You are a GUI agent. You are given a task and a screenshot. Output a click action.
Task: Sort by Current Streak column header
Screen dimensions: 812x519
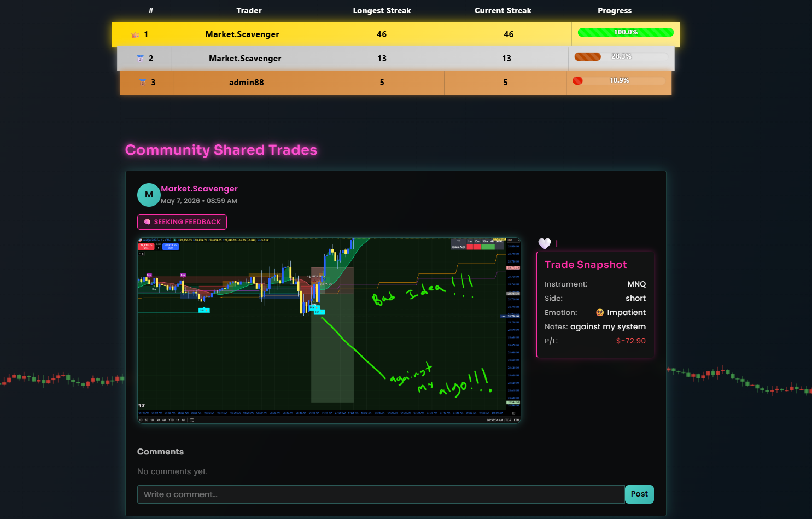pos(503,10)
